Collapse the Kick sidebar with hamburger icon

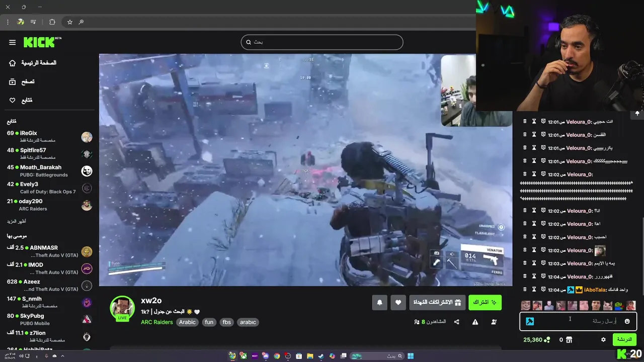pyautogui.click(x=12, y=42)
